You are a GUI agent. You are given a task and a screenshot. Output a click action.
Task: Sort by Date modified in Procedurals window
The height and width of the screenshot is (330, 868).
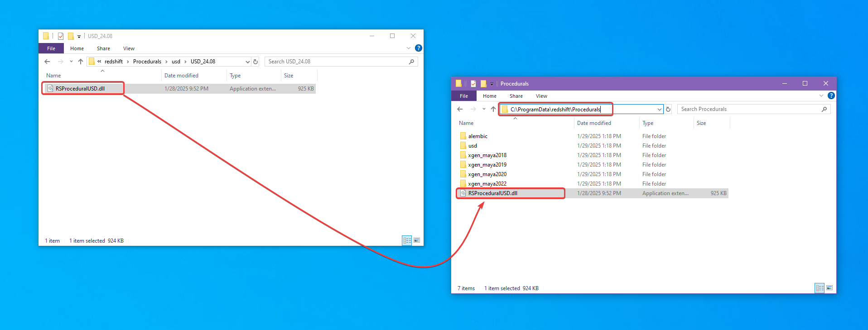[594, 123]
